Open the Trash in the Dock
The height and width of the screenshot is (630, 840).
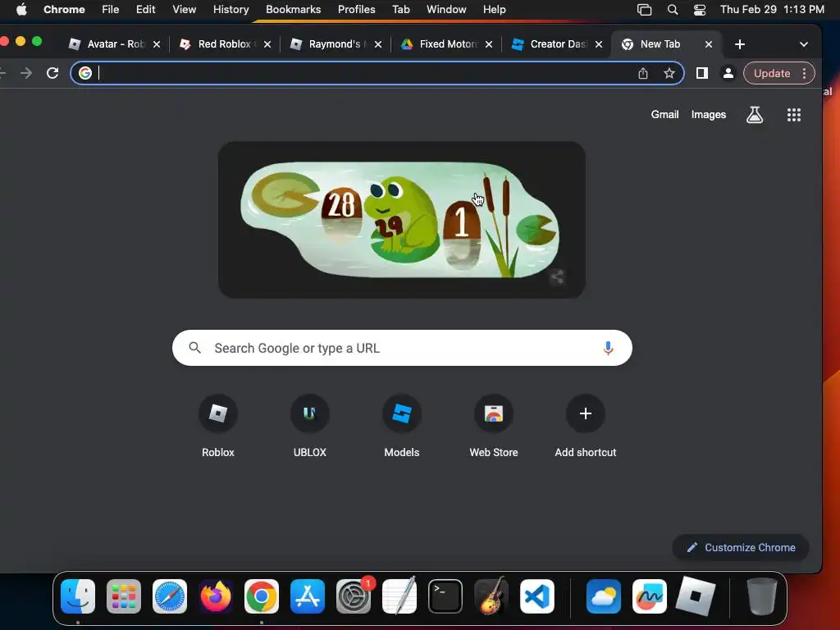762,596
